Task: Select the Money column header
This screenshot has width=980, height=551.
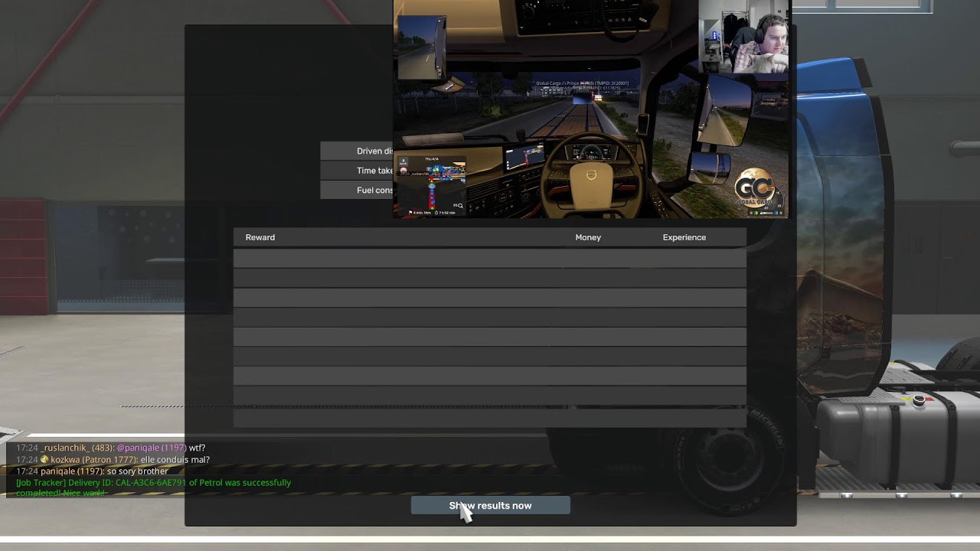Action: (588, 237)
